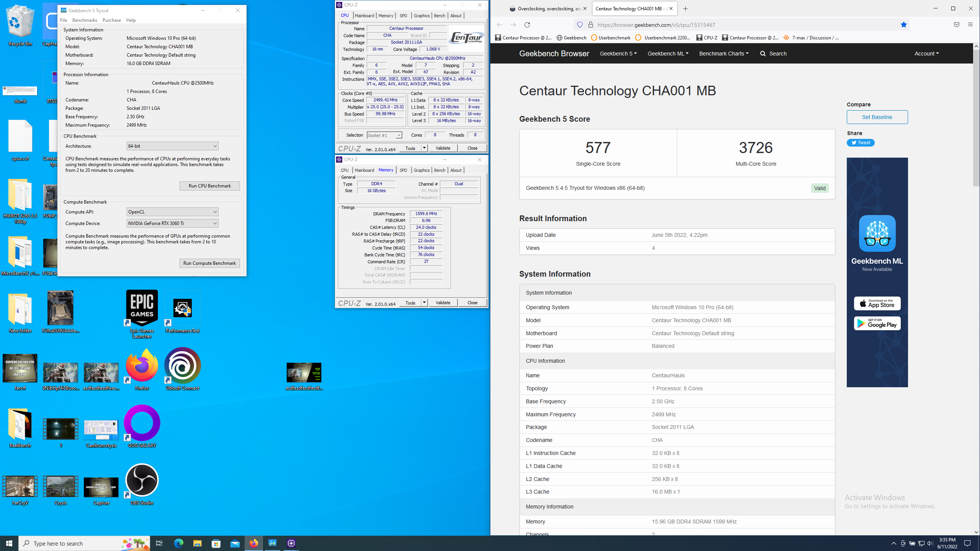Open the Geekbench ML navigation dropdown
The height and width of the screenshot is (551, 980).
pyautogui.click(x=668, y=54)
